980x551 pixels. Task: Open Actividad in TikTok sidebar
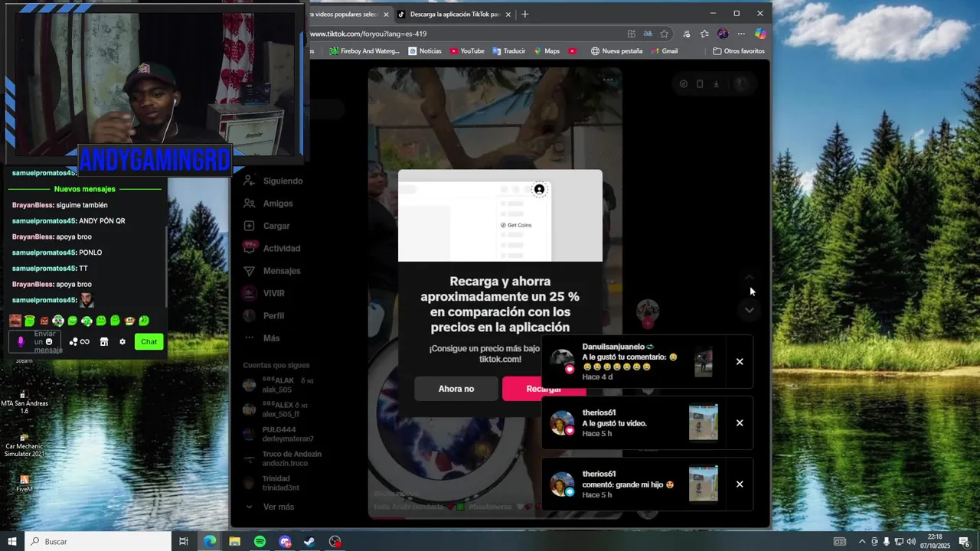[272, 248]
